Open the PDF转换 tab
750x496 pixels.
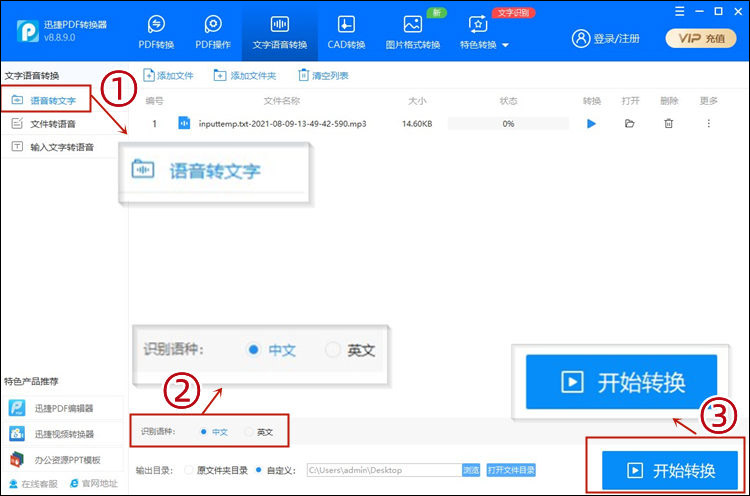(x=156, y=32)
